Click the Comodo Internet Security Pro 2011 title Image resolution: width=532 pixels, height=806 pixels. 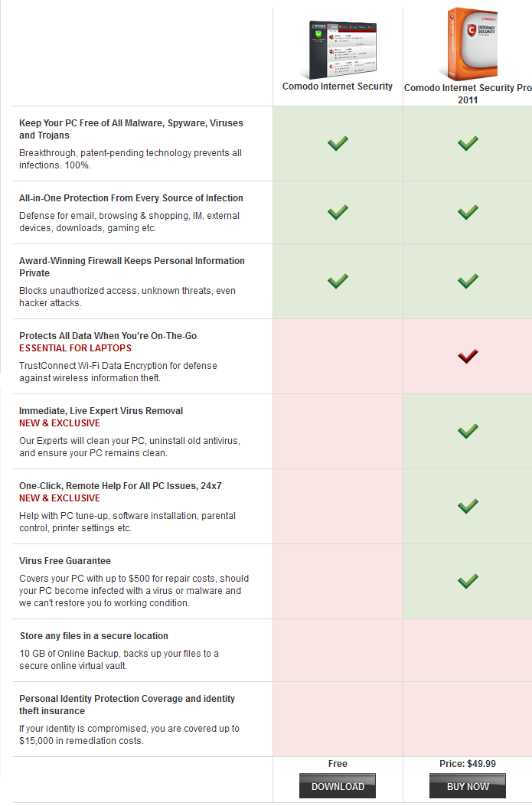tap(468, 93)
